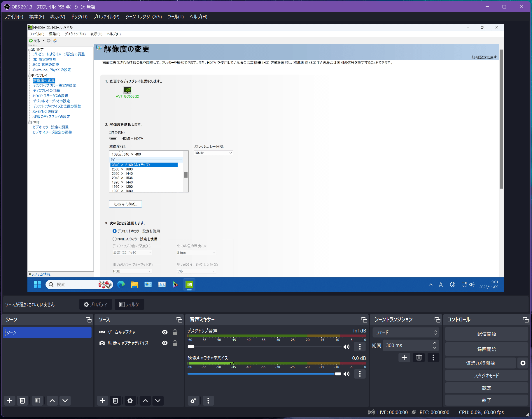532x419 pixels.
Task: Mute 映像キャプチャデバイス speaker icon
Action: point(346,374)
